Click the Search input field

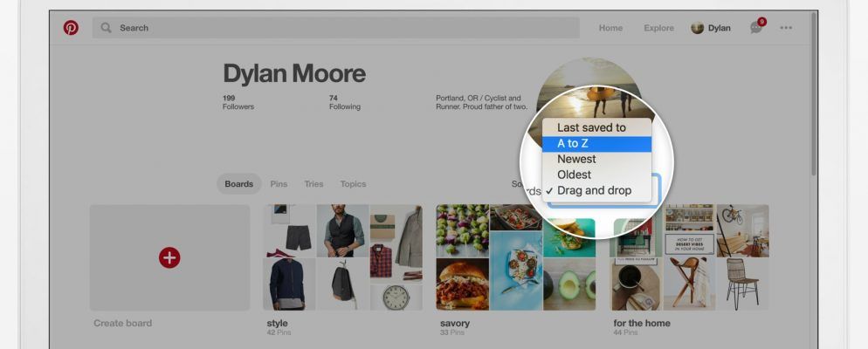point(336,28)
